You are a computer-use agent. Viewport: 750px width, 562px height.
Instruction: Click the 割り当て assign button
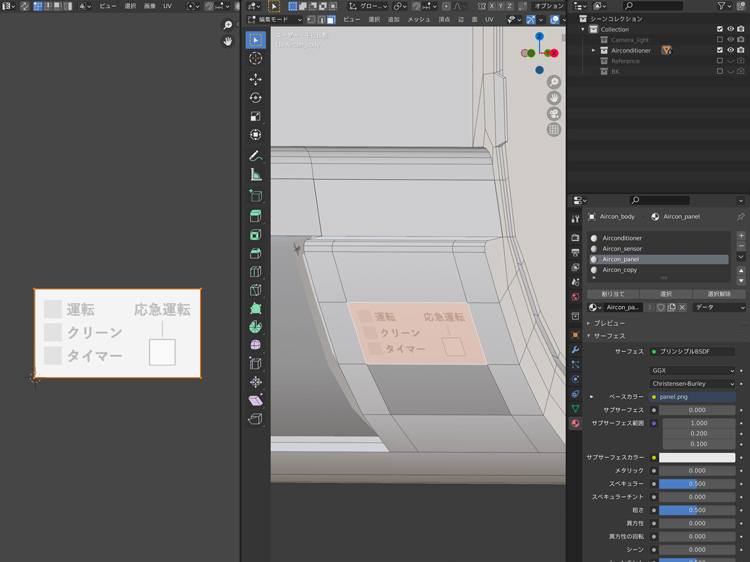point(612,294)
